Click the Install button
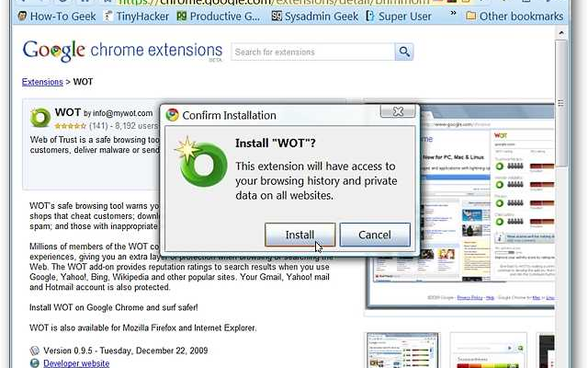 click(x=300, y=235)
